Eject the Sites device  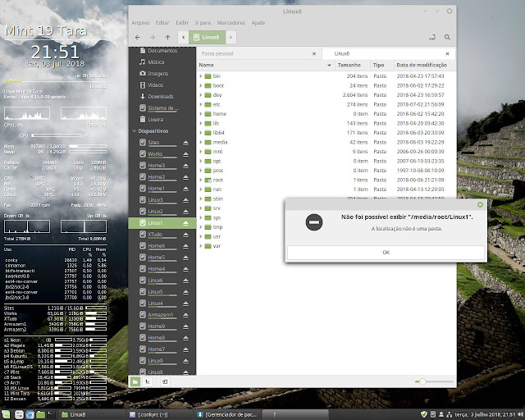click(x=186, y=143)
